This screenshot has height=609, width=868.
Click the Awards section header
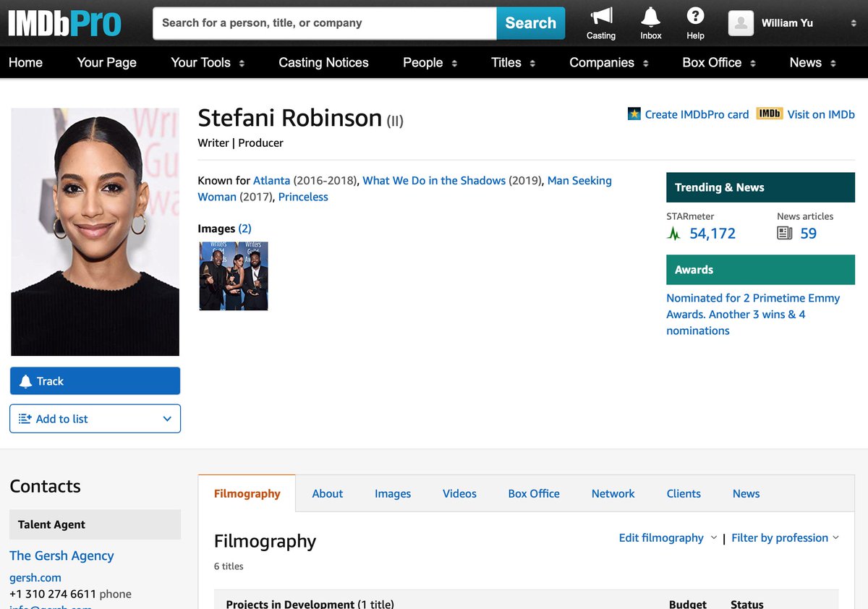coord(760,270)
